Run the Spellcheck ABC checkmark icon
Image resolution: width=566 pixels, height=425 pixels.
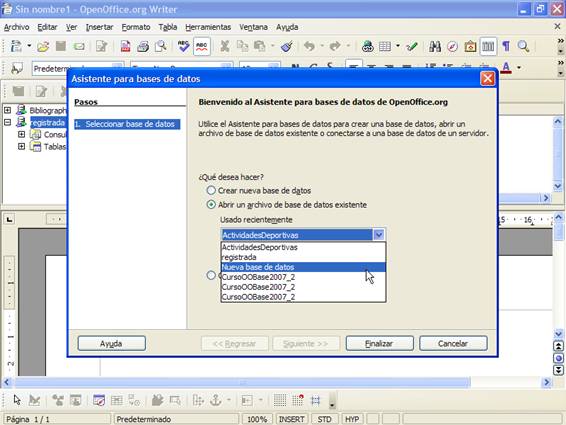[x=183, y=47]
